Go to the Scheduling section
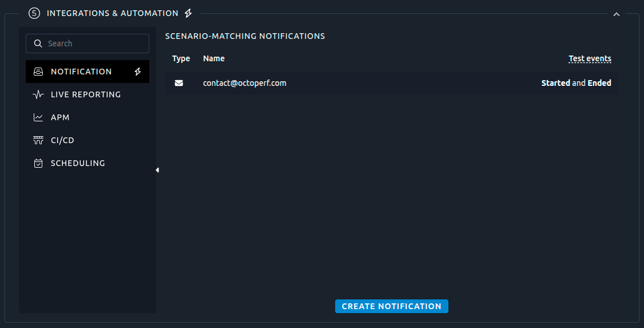 pyautogui.click(x=88, y=163)
